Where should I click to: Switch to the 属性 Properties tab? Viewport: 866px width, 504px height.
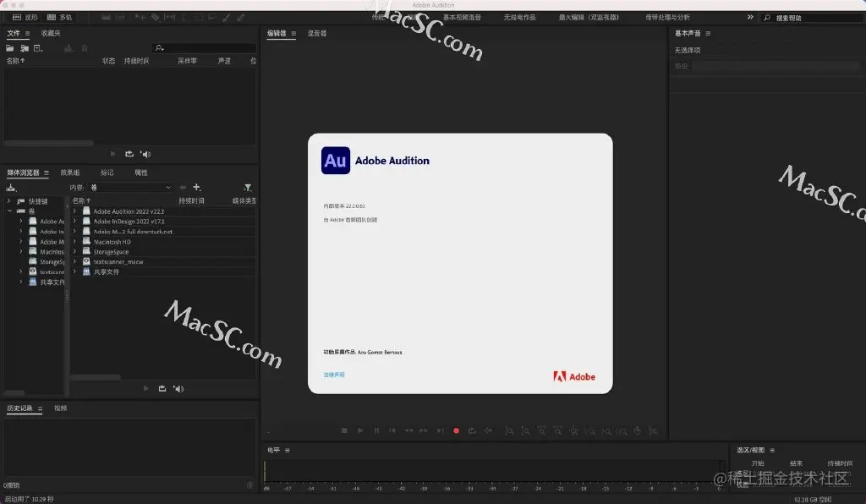click(x=141, y=173)
